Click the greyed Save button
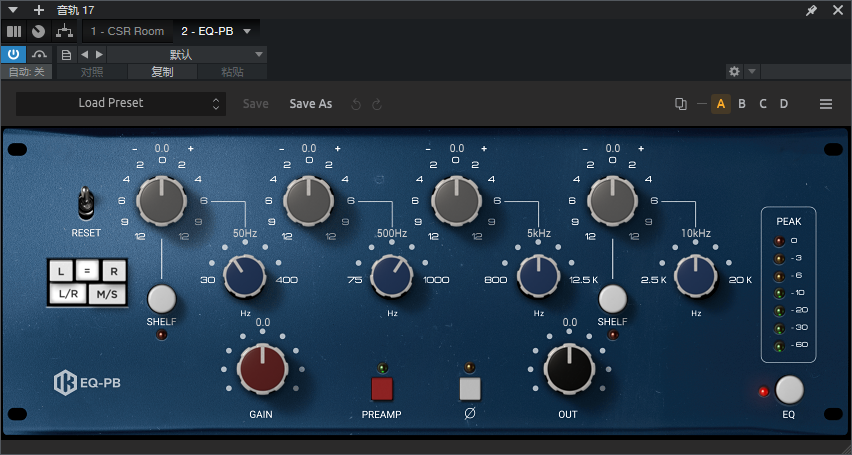Viewport: 852px width, 455px height. (255, 104)
